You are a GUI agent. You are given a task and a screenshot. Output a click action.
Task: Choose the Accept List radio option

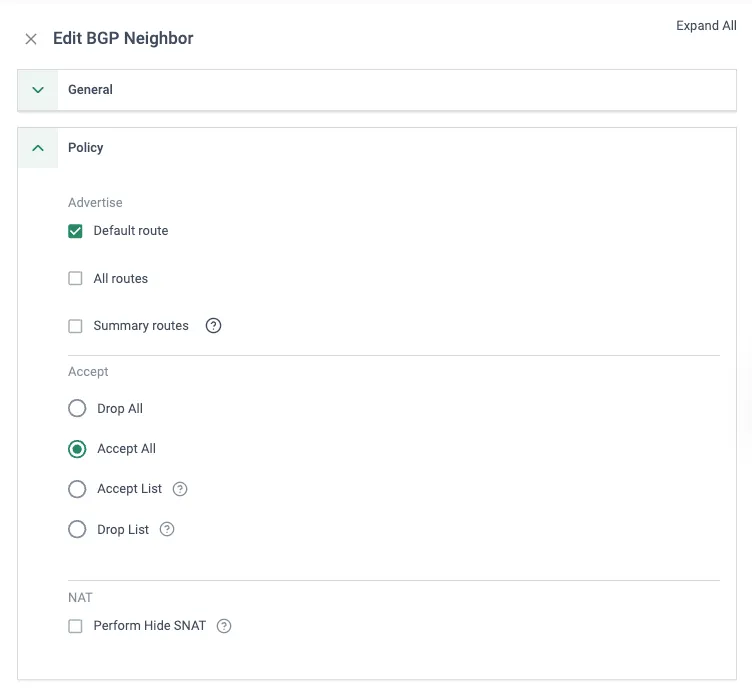pyautogui.click(x=77, y=489)
